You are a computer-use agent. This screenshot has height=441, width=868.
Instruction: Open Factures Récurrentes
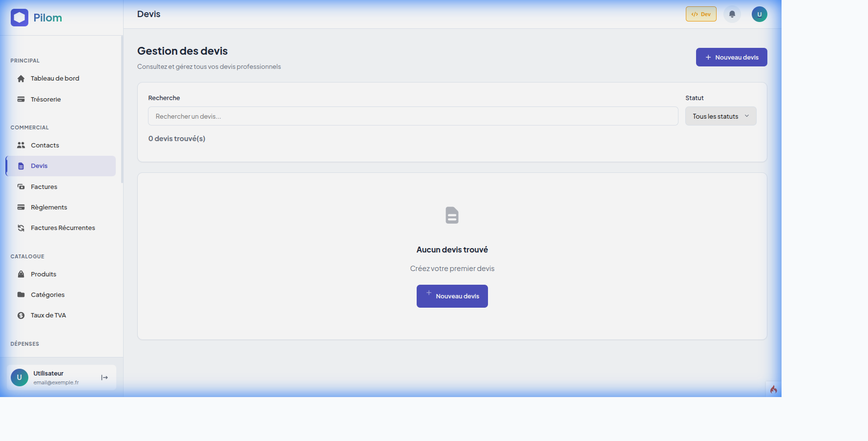pyautogui.click(x=63, y=228)
